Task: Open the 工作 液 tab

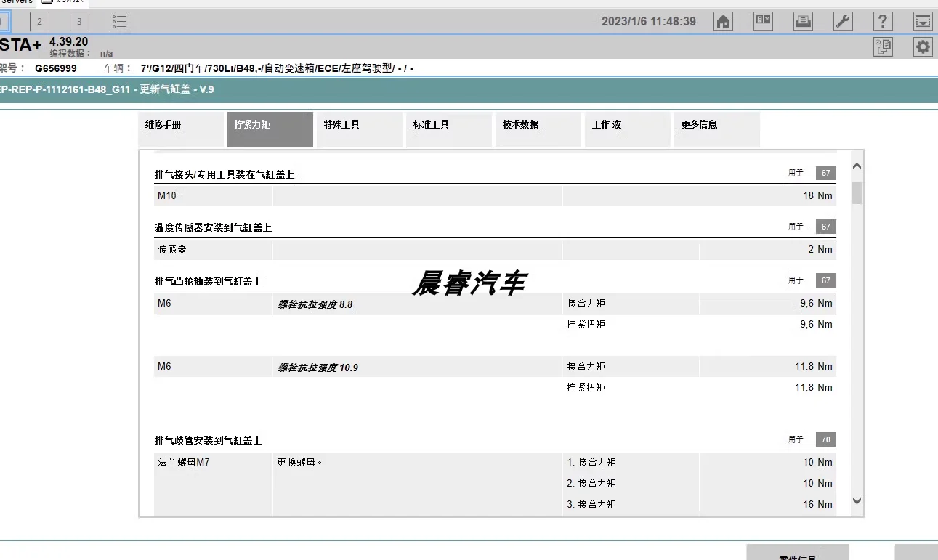Action: click(628, 129)
